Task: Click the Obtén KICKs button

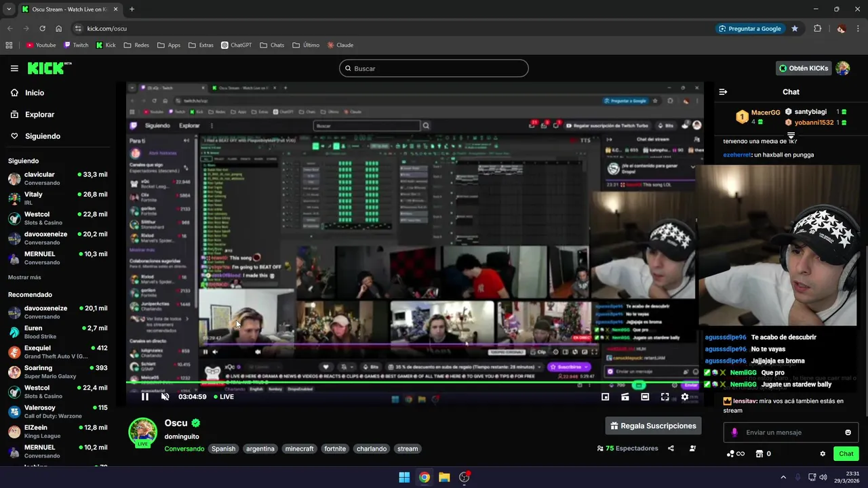Action: click(804, 68)
